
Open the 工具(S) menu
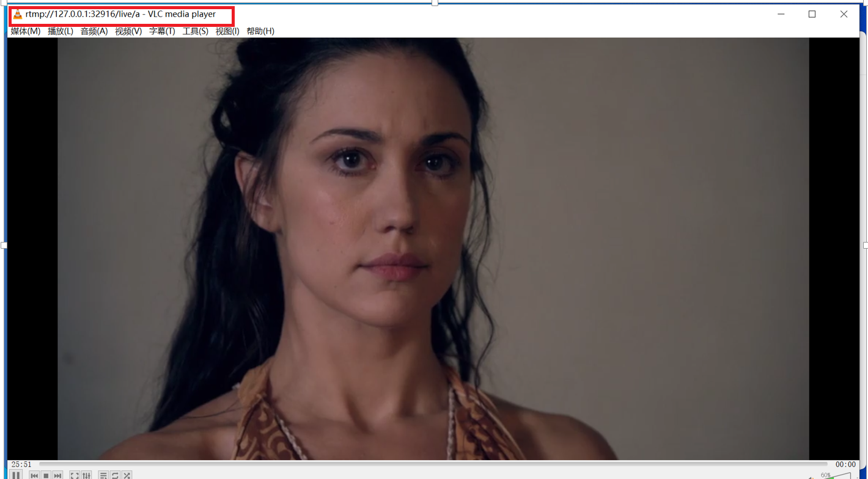point(196,31)
